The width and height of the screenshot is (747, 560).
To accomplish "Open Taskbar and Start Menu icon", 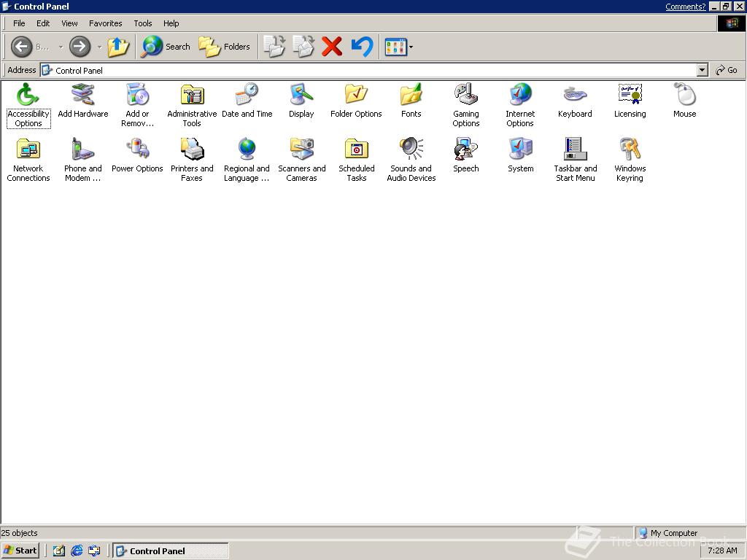I will tap(575, 160).
